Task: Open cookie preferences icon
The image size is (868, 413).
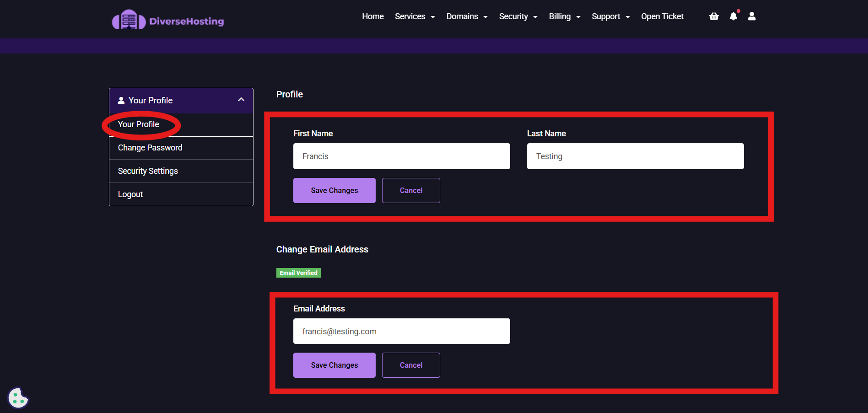Action: (x=18, y=398)
